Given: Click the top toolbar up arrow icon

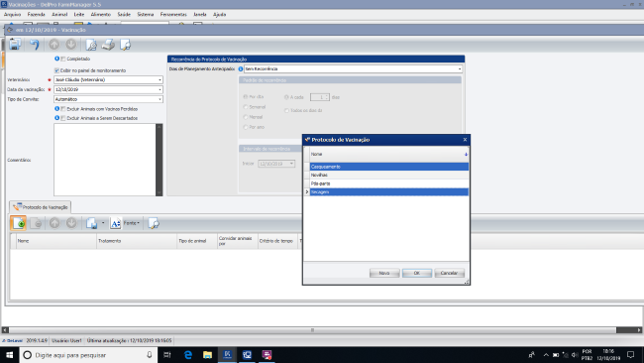Looking at the screenshot, I should click(54, 45).
